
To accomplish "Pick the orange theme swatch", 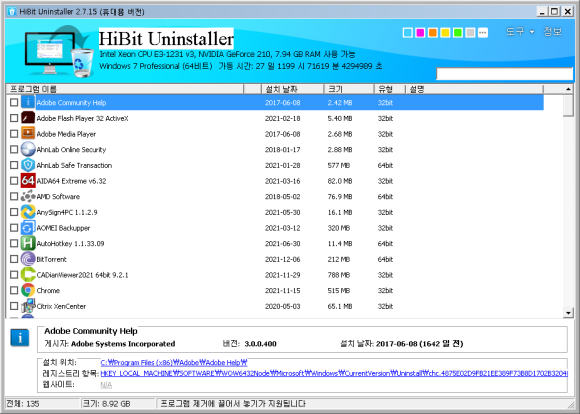I will point(433,33).
